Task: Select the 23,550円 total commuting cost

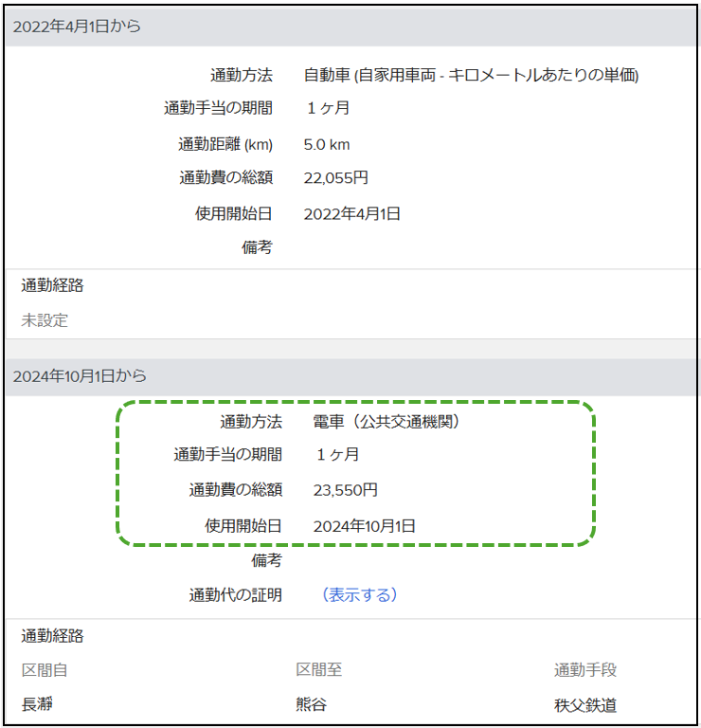Action: (345, 490)
